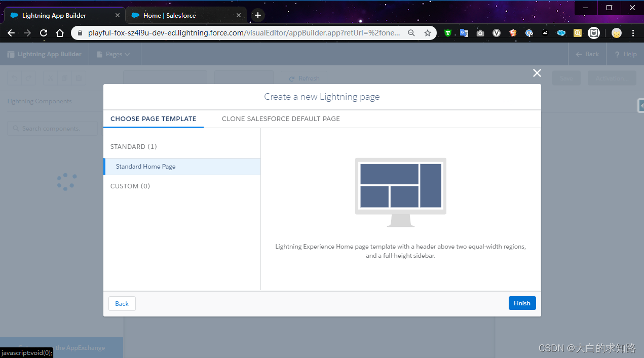This screenshot has width=644, height=358.
Task: Click the Finish button
Action: point(522,303)
